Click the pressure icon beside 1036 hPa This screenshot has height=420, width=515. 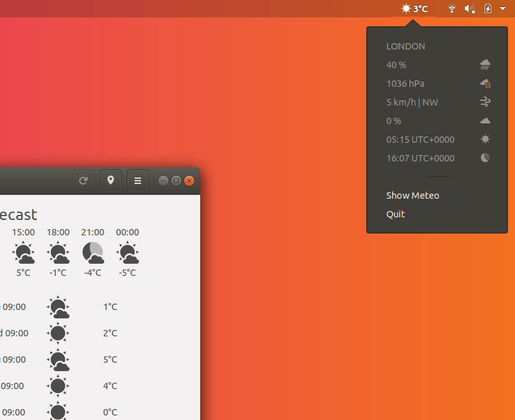click(x=485, y=83)
